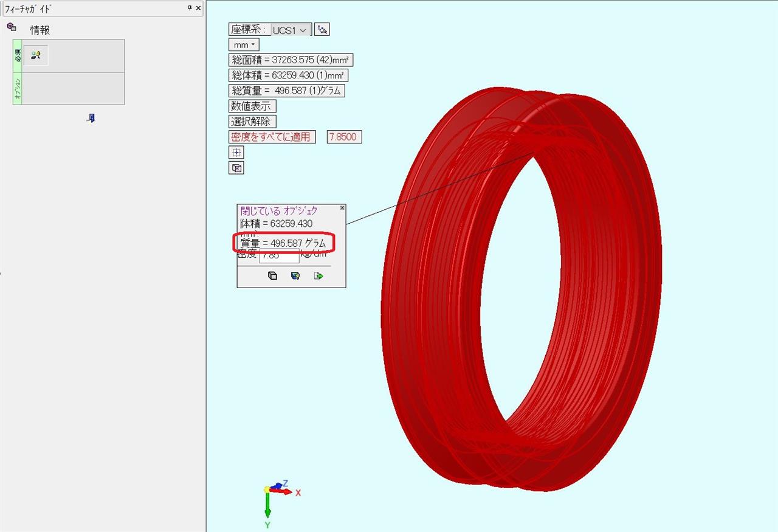This screenshot has width=778, height=532.
Task: Click the 情報 heading text
Action: [40, 30]
